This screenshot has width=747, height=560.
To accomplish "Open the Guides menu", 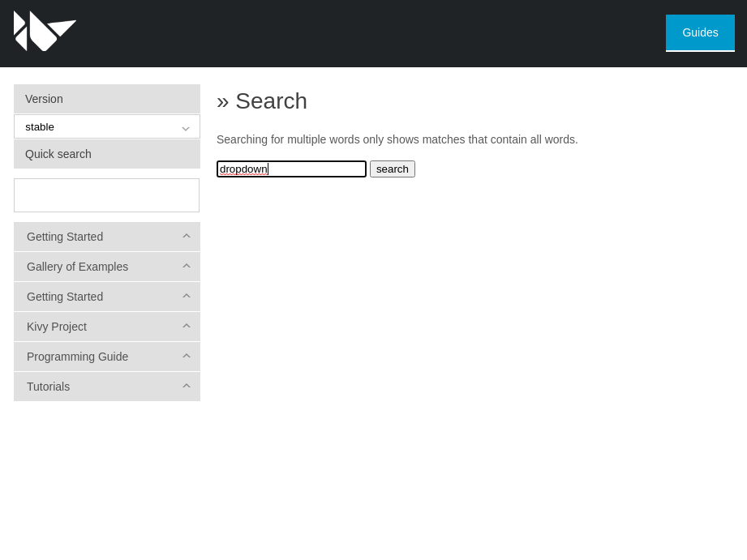I will (x=699, y=32).
